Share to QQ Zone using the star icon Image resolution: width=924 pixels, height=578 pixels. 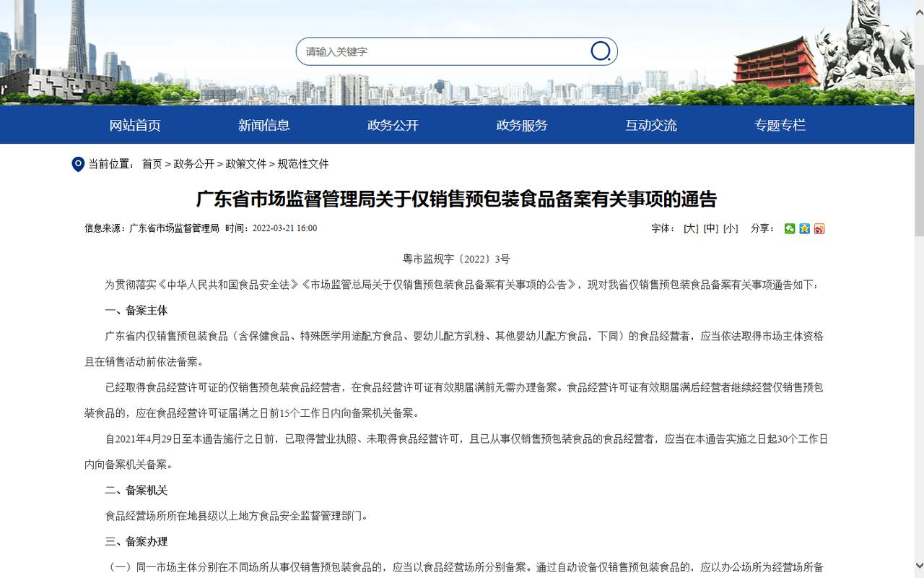click(804, 228)
